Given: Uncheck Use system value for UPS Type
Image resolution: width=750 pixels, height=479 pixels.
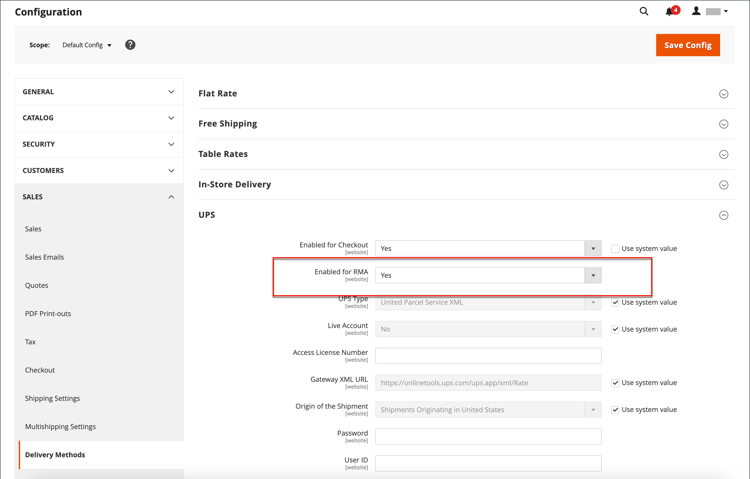Looking at the screenshot, I should [615, 302].
